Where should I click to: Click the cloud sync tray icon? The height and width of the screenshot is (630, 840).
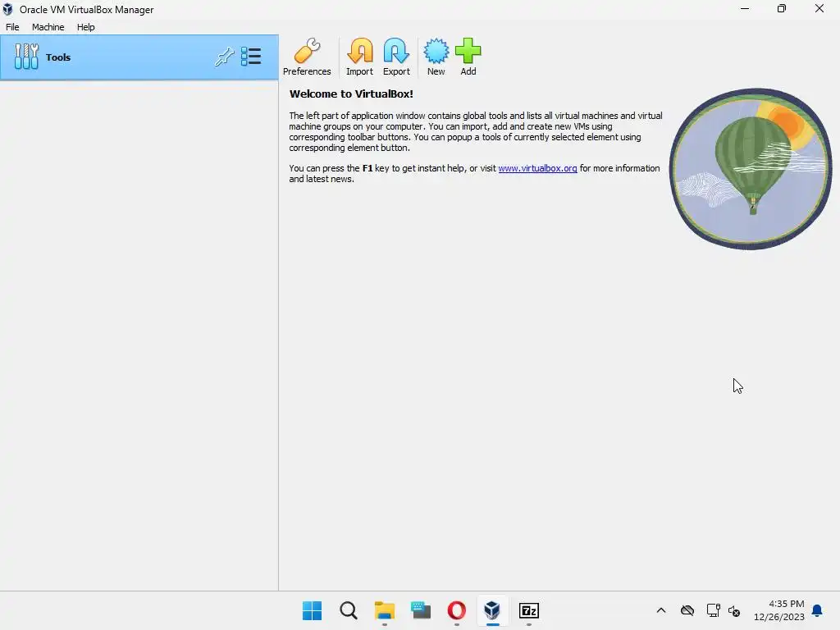687,610
